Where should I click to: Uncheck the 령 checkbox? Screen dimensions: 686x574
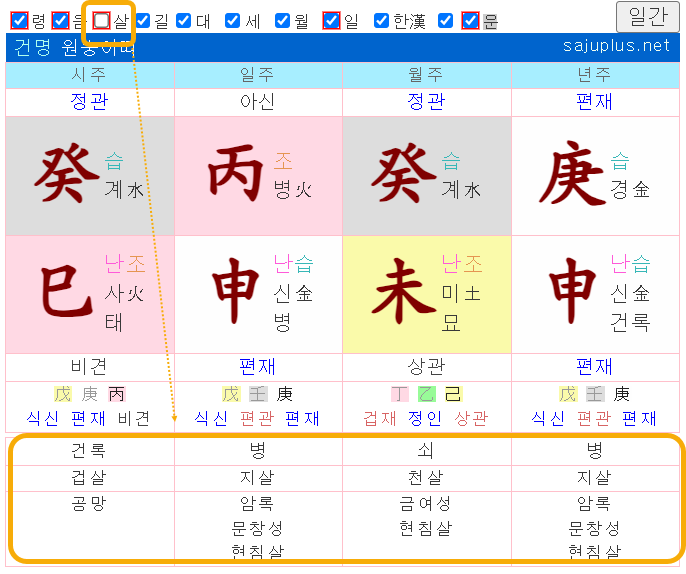click(x=19, y=20)
